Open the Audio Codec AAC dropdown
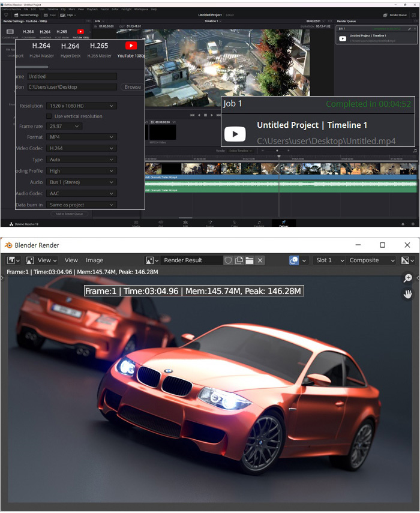 pyautogui.click(x=81, y=193)
